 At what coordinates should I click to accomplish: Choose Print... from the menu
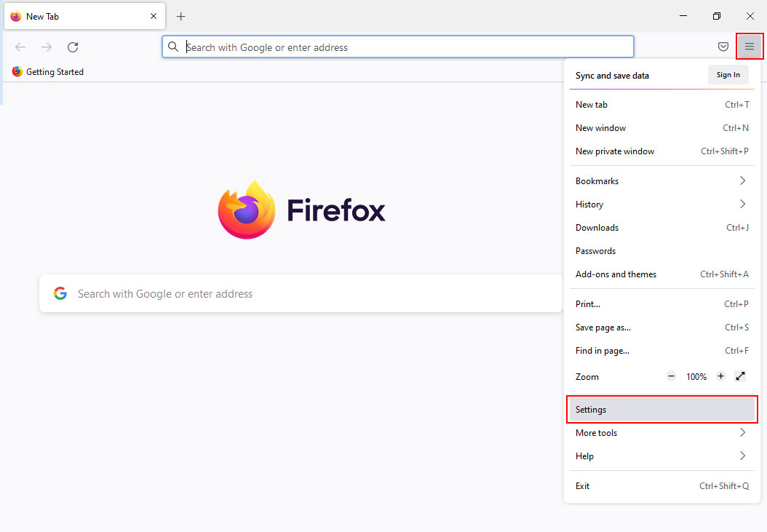[x=661, y=304]
